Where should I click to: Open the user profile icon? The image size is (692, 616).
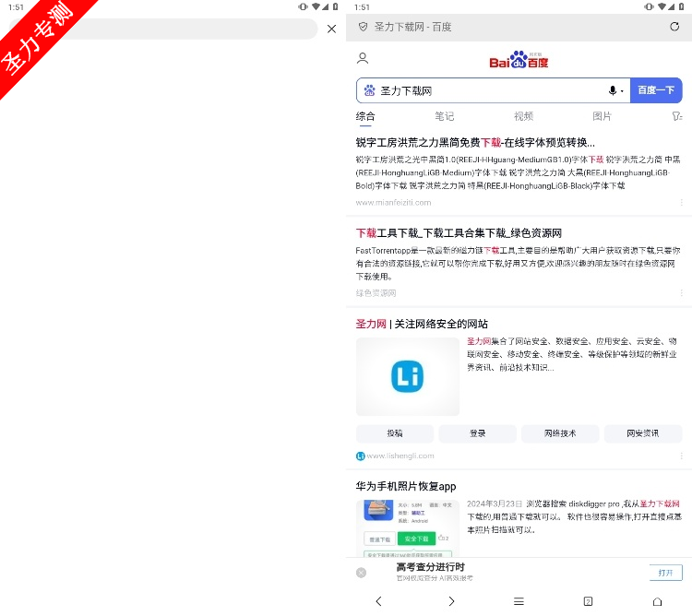[363, 58]
